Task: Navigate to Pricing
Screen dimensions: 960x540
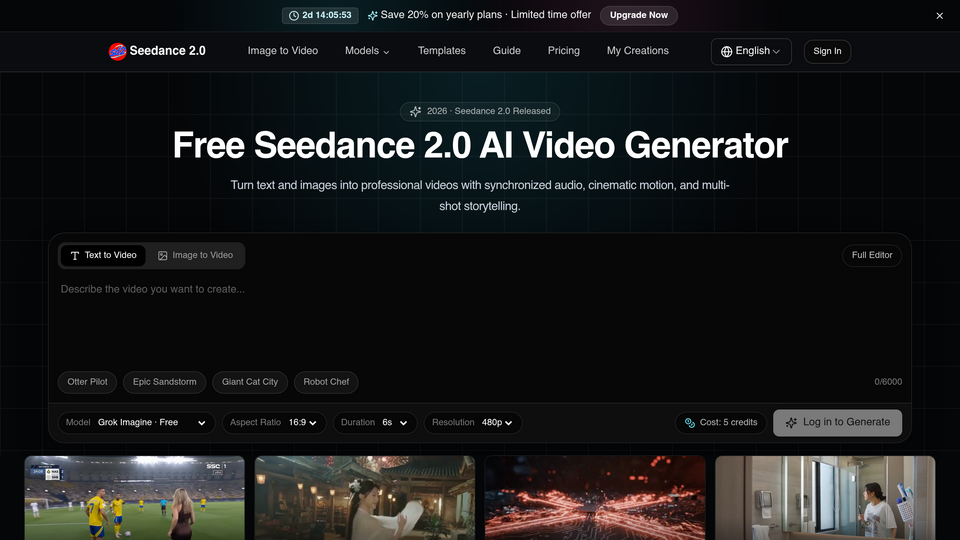Action: pyautogui.click(x=563, y=51)
